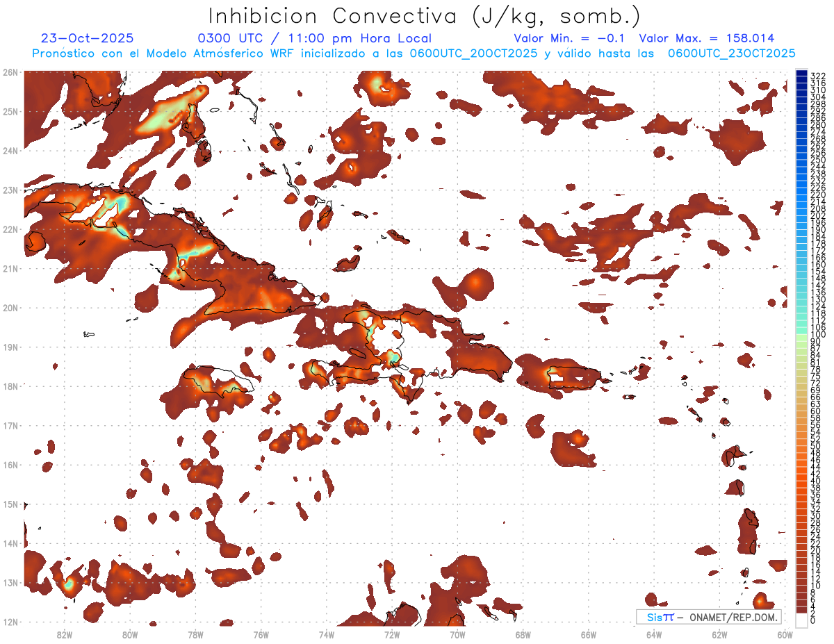Select the 70W longitude axis label
Viewport: 834px width, 644px height.
point(457,634)
